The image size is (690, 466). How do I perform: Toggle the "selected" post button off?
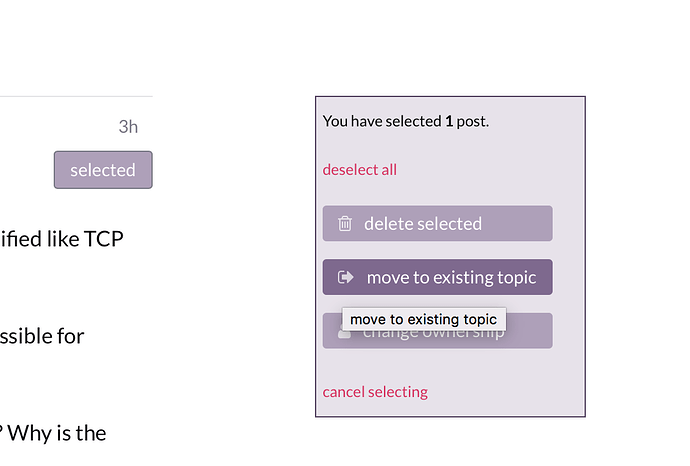(103, 170)
